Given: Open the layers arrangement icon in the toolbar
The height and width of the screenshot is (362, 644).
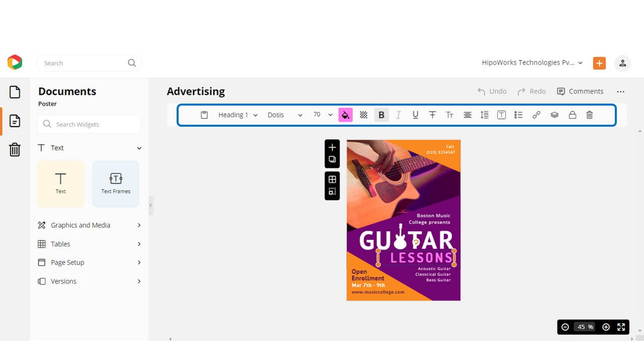Looking at the screenshot, I should pyautogui.click(x=554, y=115).
